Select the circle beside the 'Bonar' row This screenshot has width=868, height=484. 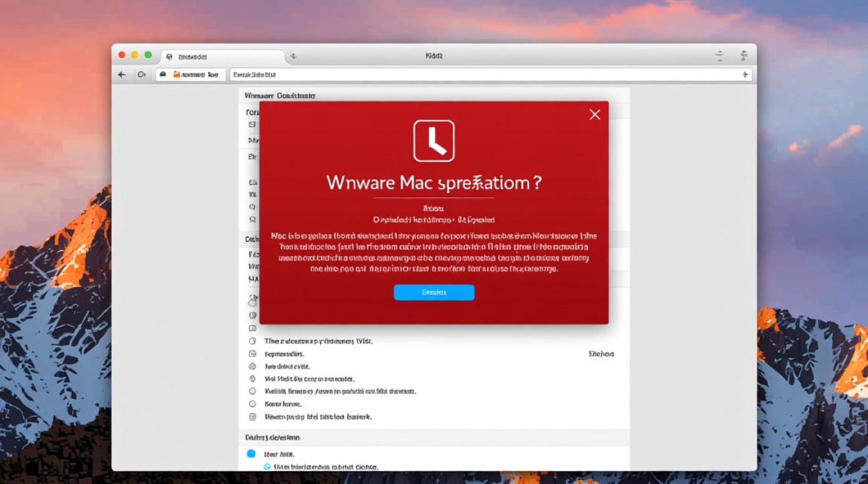point(253,404)
